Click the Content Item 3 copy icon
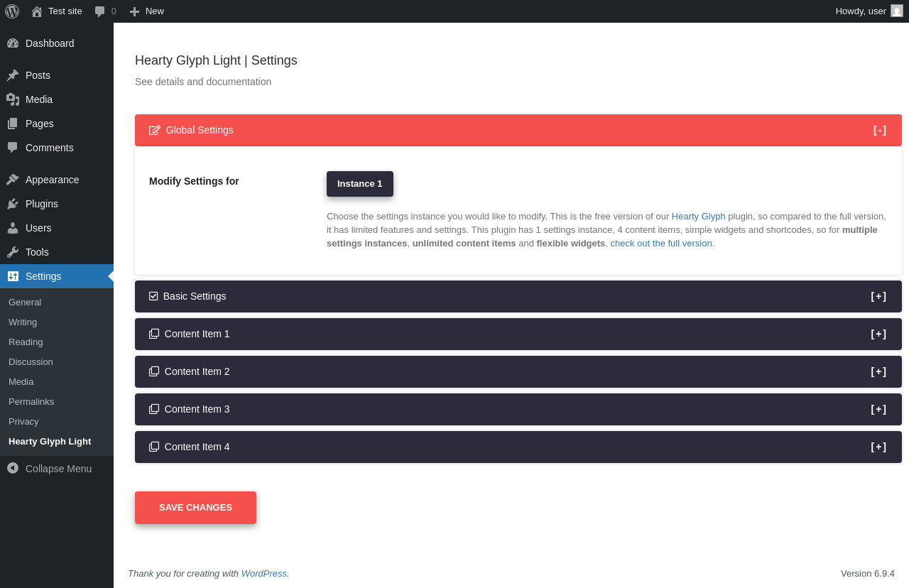909x588 pixels. [154, 409]
